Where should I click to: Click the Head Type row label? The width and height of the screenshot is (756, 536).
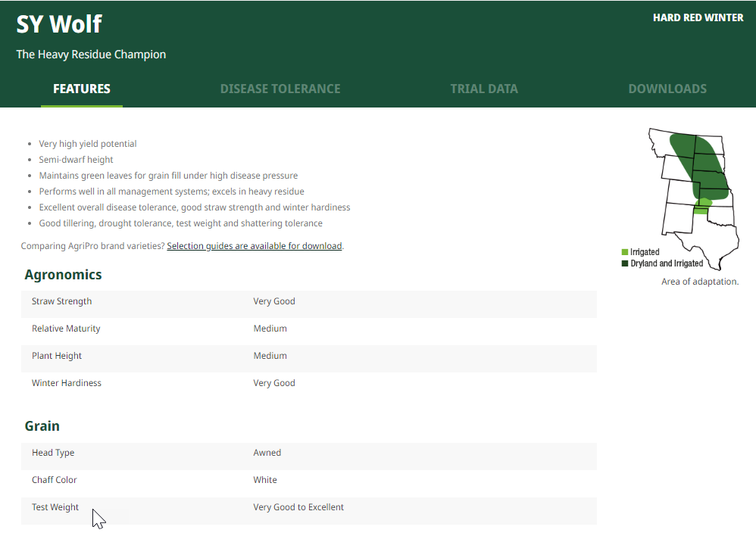[x=53, y=453]
